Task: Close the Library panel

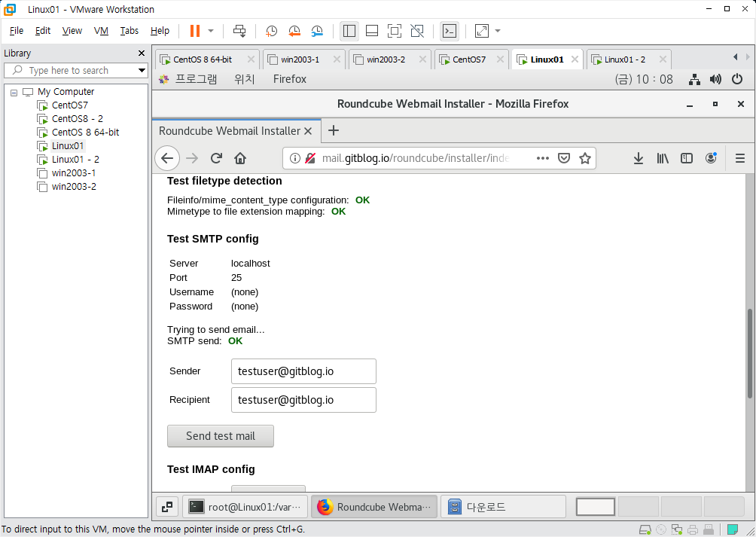Action: (x=142, y=53)
